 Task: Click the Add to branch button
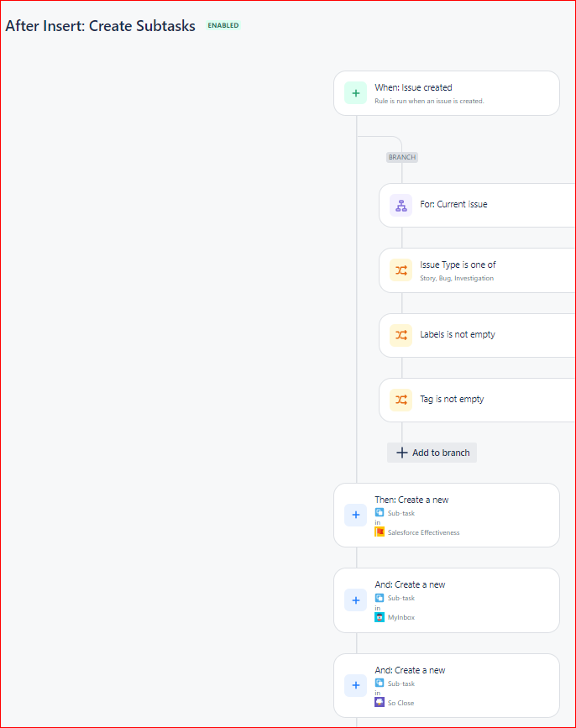(x=432, y=453)
